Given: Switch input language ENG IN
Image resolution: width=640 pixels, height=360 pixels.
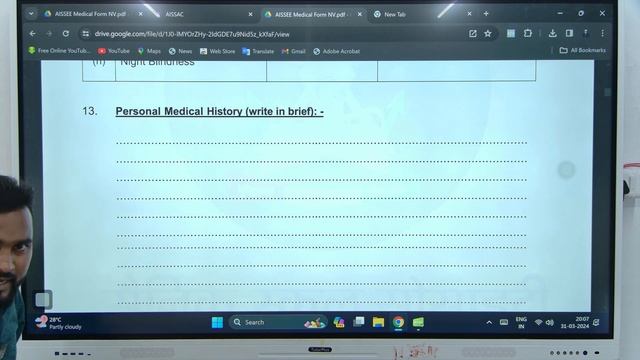Looking at the screenshot, I should [x=521, y=322].
